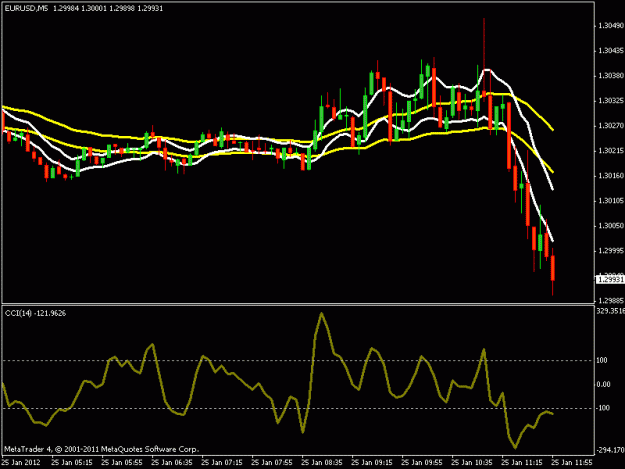625x469 pixels.
Task: Click the 25 Jan 07:15 time label
Action: pos(222,463)
